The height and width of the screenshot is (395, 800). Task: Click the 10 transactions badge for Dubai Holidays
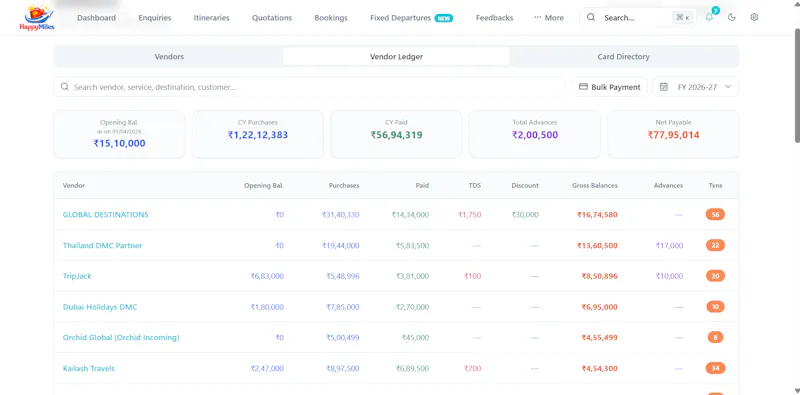pos(715,307)
